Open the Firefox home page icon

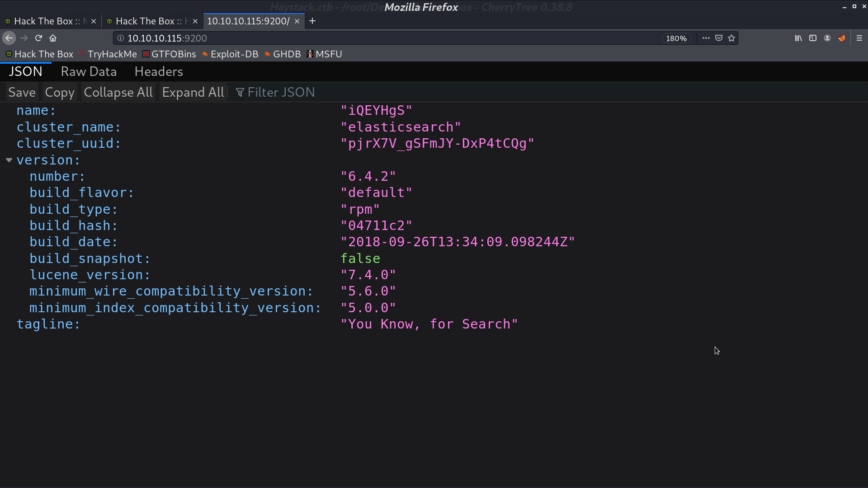tap(53, 38)
